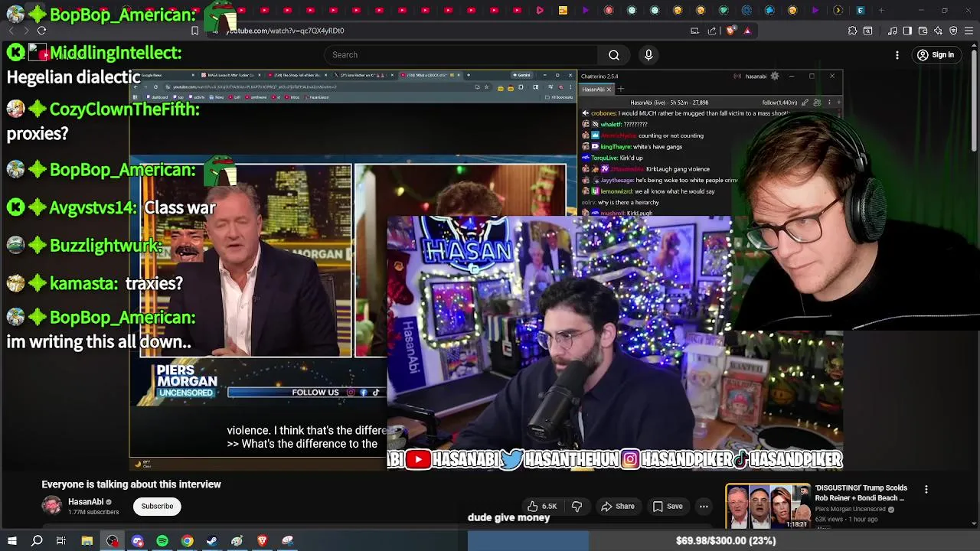Open the Brave Wallet toolbar icon
This screenshot has width=980, height=551.
(923, 31)
